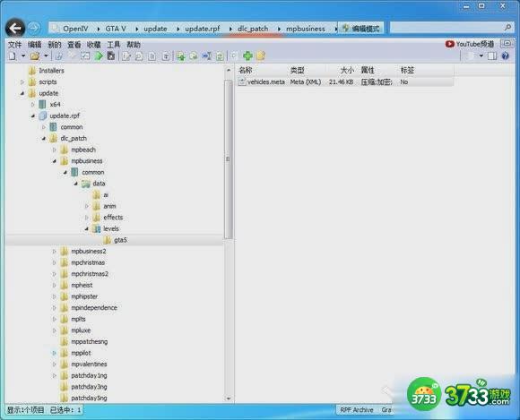The width and height of the screenshot is (520, 420).
Task: Toggle the preview pane layout icon
Action: tap(492, 56)
